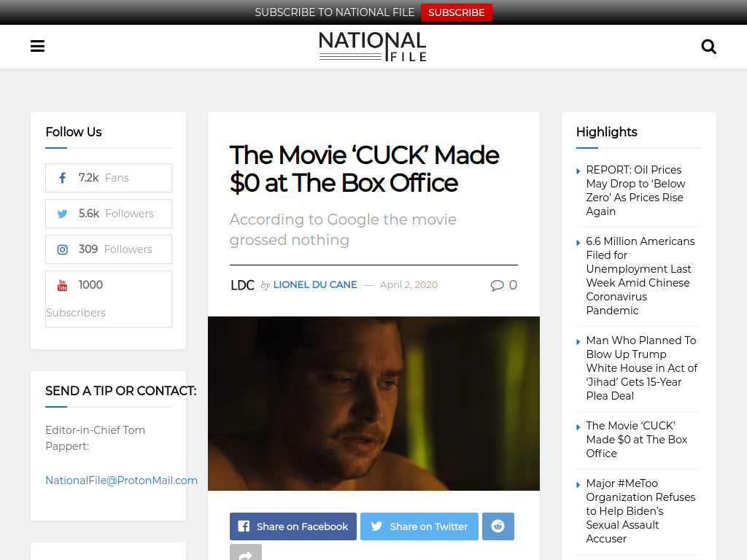Click the National File logo

pyautogui.click(x=373, y=46)
